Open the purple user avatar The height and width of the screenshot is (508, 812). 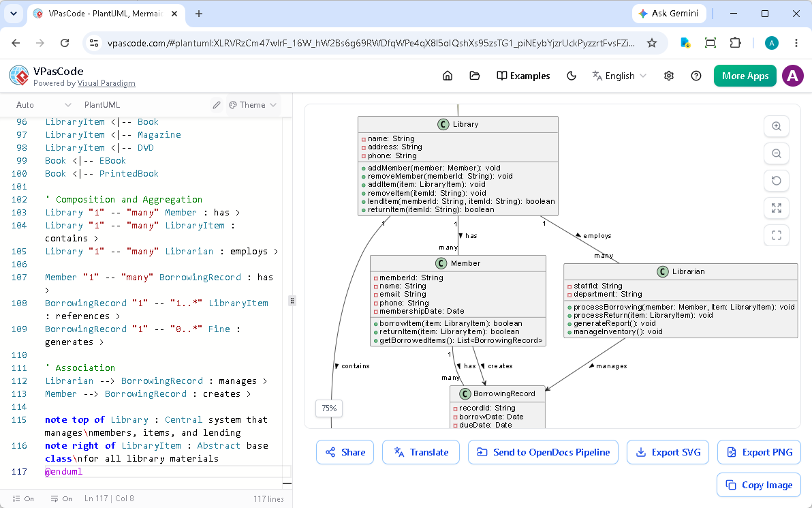(x=792, y=76)
